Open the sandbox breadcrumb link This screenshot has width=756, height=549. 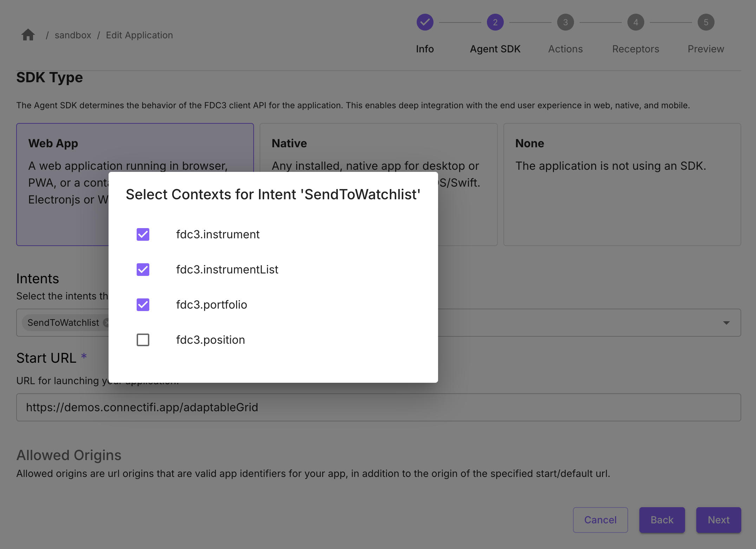[x=73, y=35]
